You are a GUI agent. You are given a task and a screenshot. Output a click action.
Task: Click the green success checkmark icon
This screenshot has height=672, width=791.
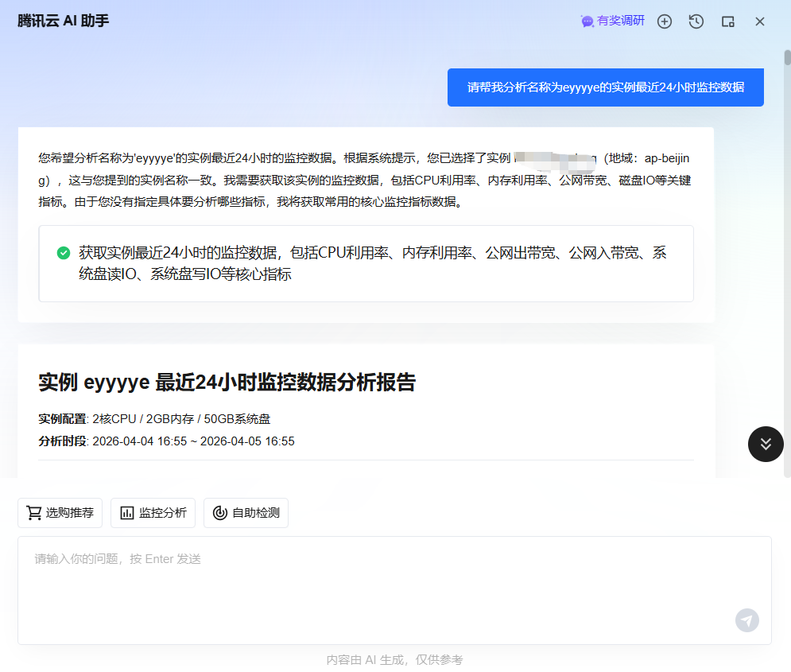(x=63, y=253)
